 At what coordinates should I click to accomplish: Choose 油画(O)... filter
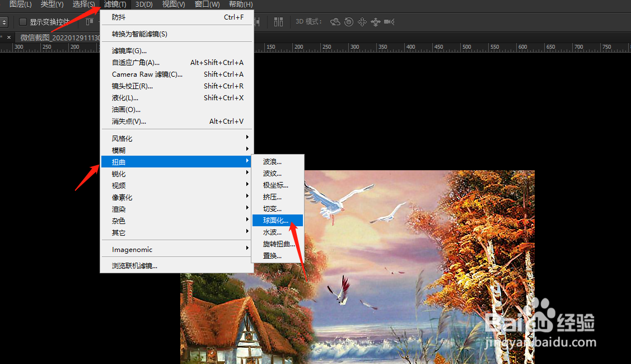tap(177, 110)
